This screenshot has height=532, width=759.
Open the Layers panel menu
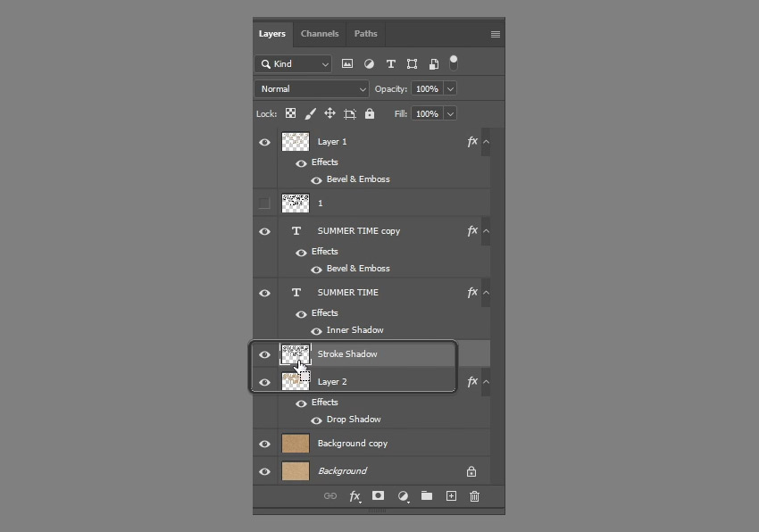[494, 33]
